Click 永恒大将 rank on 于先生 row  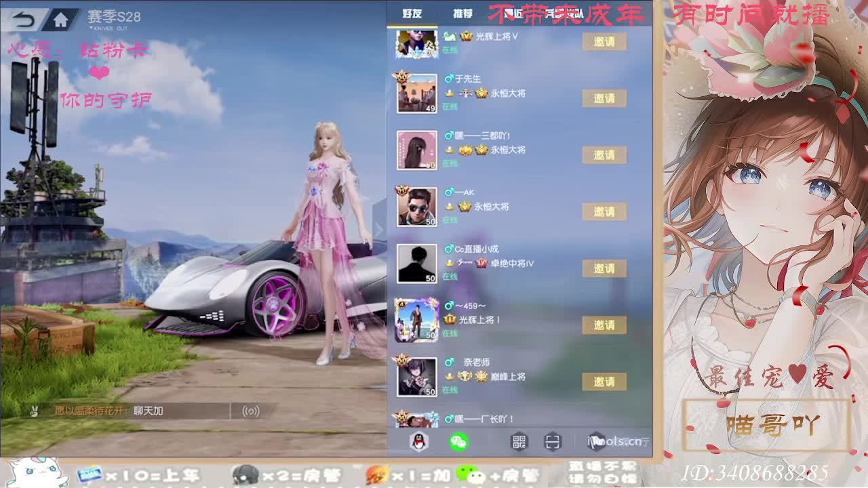click(508, 93)
